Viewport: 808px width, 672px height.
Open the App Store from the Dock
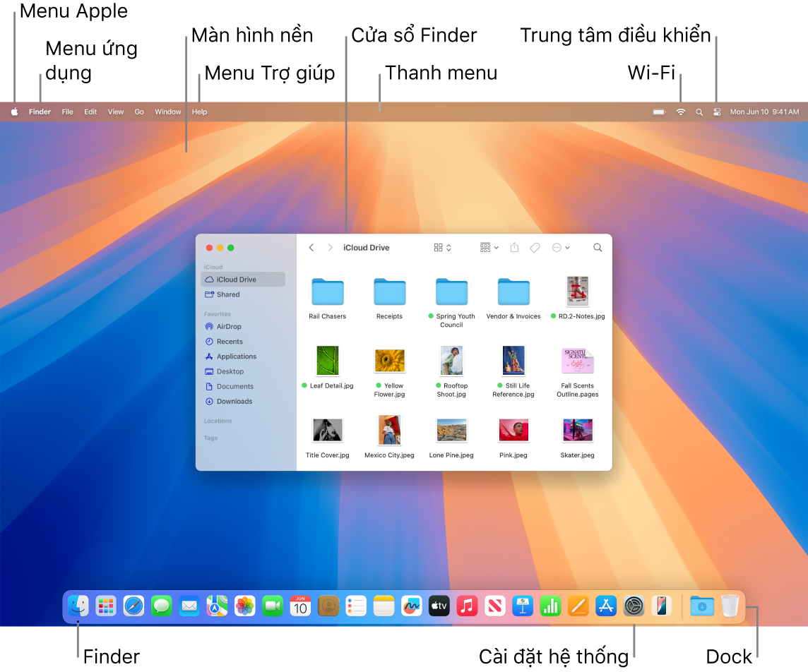[x=606, y=606]
